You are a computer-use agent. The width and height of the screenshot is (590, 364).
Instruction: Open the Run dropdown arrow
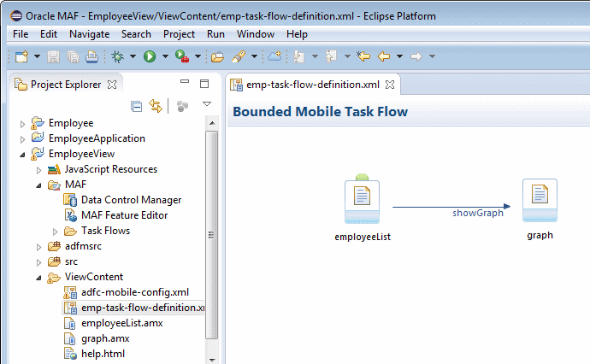[165, 56]
